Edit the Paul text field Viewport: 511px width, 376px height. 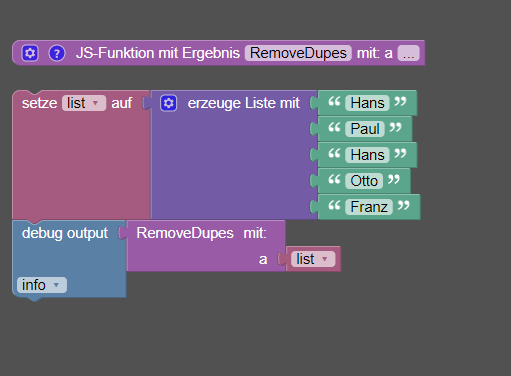tap(365, 129)
